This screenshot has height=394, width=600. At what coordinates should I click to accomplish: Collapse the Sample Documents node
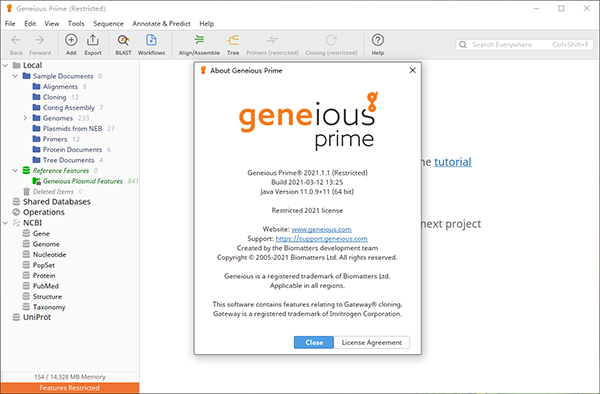pos(15,76)
